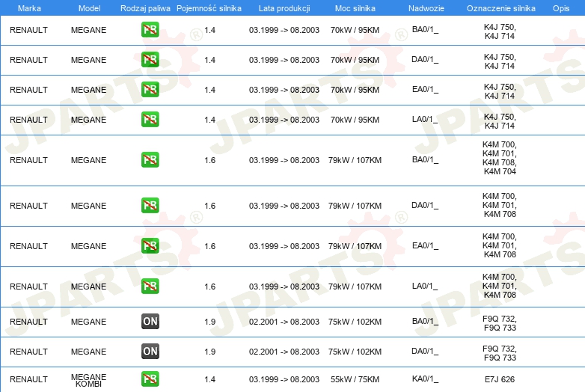Screen dimensions: 585x392
Task: Select the MEGANE model cell in the 1.6 EA0/1_ row
Action: (89, 246)
